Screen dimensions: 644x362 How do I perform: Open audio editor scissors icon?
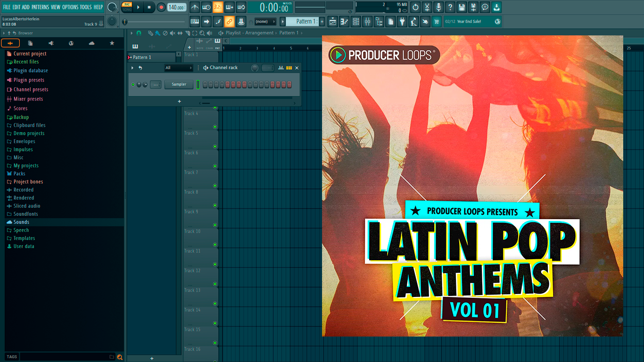[x=427, y=7]
